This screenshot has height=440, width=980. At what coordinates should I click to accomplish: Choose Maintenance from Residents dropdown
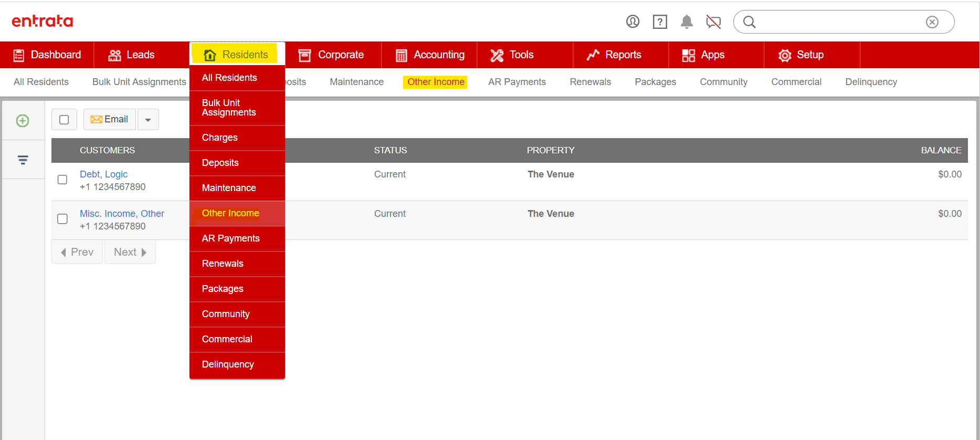click(x=237, y=188)
